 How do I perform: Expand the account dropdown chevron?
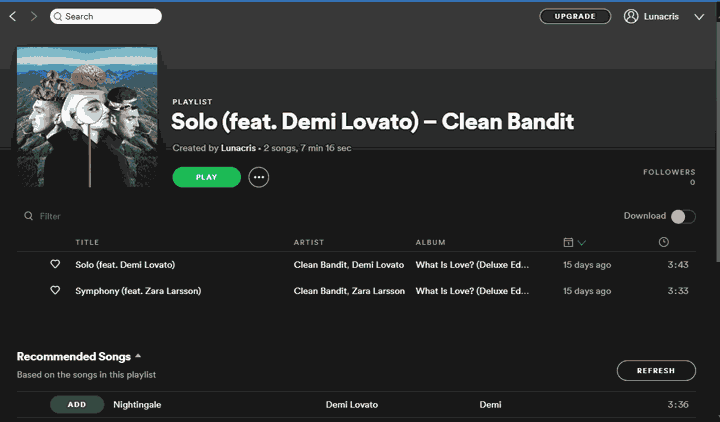(699, 17)
